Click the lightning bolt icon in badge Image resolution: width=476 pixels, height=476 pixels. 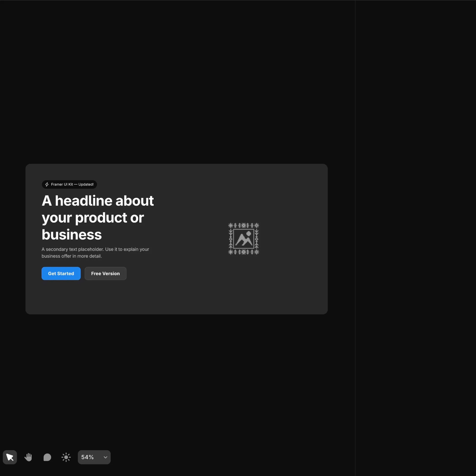tap(47, 184)
